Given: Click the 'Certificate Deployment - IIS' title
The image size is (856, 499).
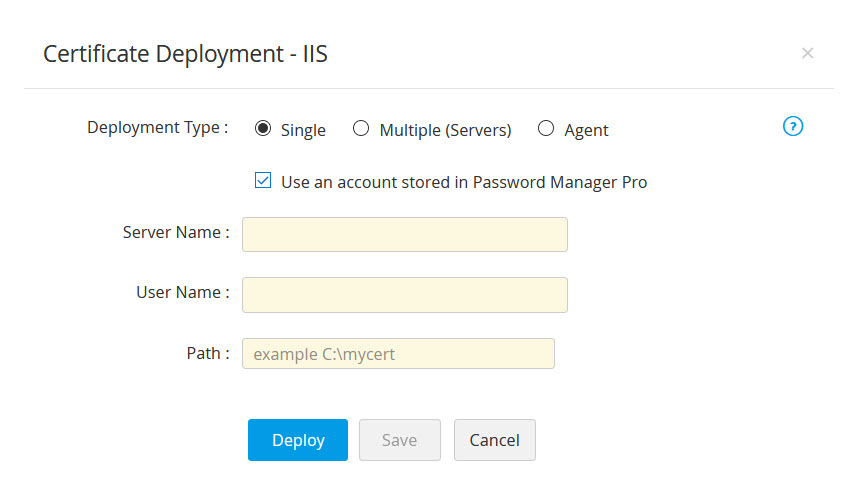Looking at the screenshot, I should 185,54.
